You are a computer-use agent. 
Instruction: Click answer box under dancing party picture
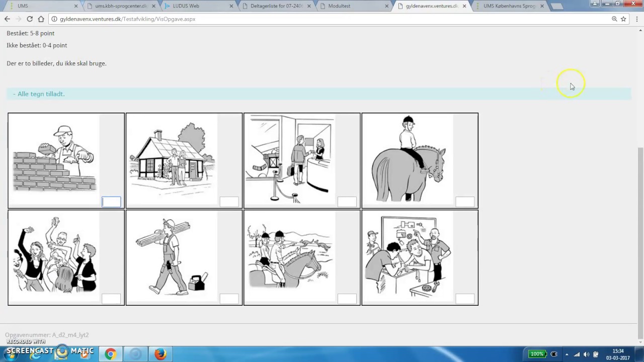click(x=111, y=299)
